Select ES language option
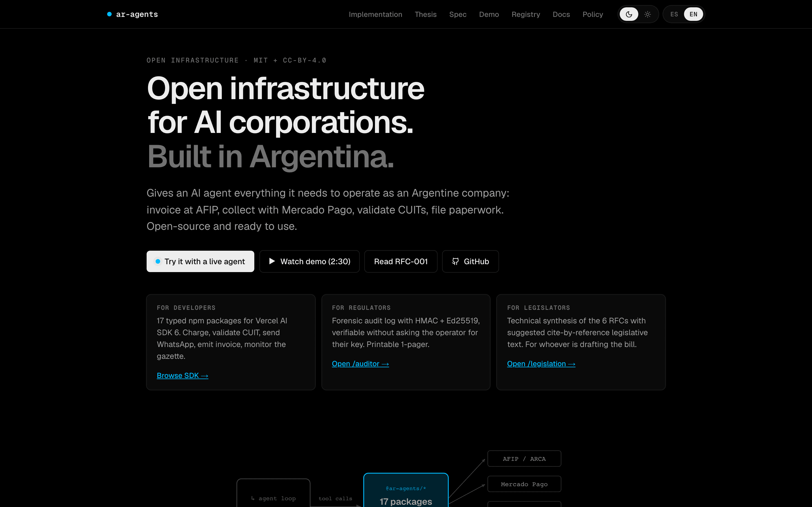The height and width of the screenshot is (507, 812). click(x=674, y=14)
